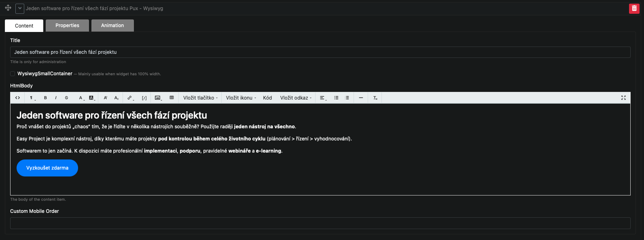This screenshot has height=240, width=644.
Task: Apply italic formatting
Action: [x=56, y=98]
